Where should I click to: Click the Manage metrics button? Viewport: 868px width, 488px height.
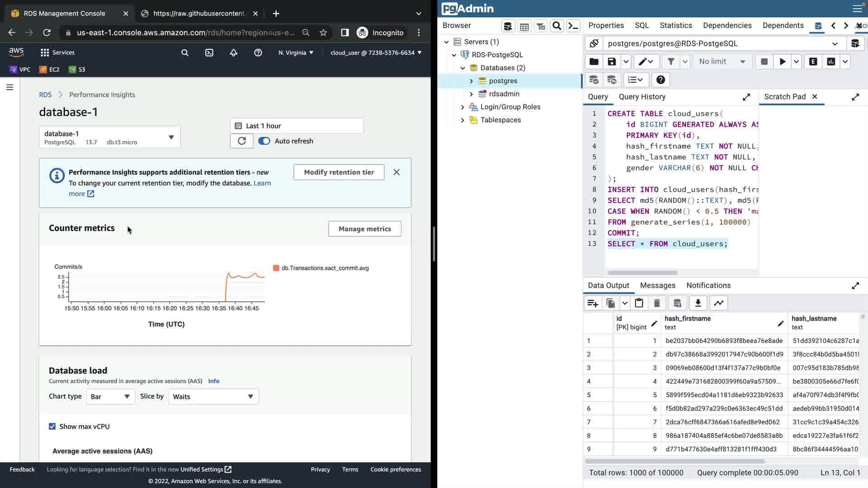coord(364,229)
